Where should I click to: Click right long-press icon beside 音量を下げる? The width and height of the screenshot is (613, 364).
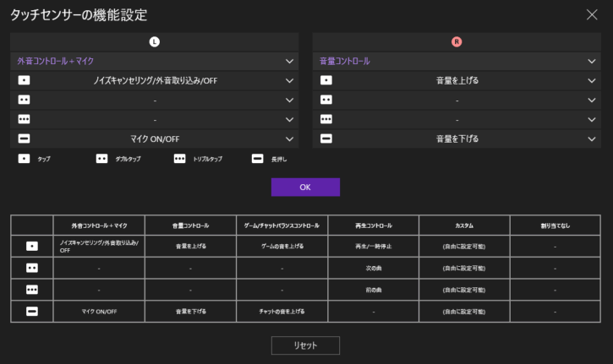click(x=326, y=139)
